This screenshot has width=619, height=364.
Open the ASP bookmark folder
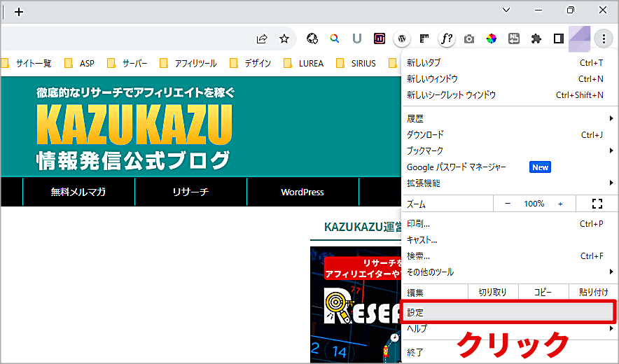(79, 63)
